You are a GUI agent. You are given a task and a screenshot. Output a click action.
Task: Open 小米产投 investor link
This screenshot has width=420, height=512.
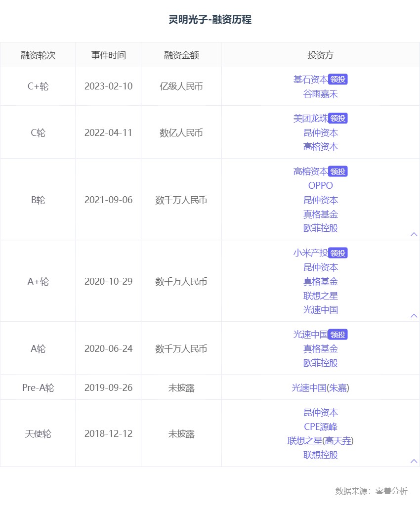point(311,253)
